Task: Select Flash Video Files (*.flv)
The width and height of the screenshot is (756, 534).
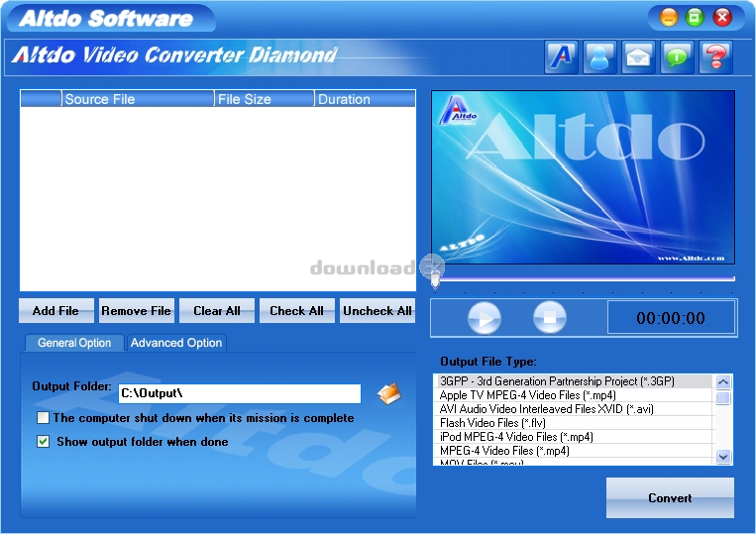Action: click(x=573, y=423)
